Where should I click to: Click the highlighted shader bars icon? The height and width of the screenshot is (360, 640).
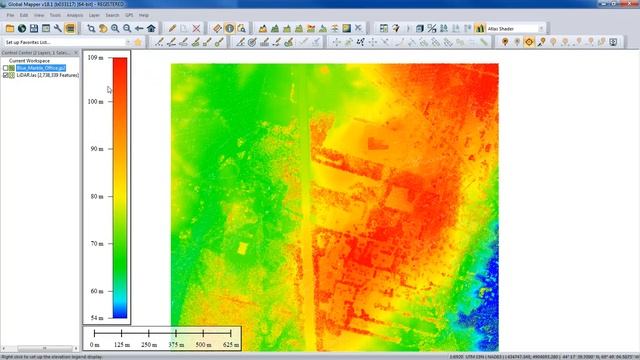coord(480,28)
